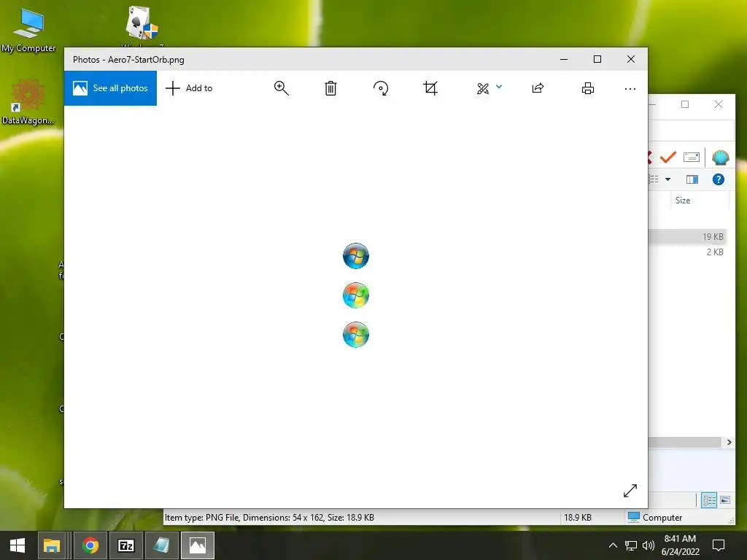This screenshot has width=747, height=560.
Task: Click the 18.9 KB status bar cell
Action: point(578,518)
